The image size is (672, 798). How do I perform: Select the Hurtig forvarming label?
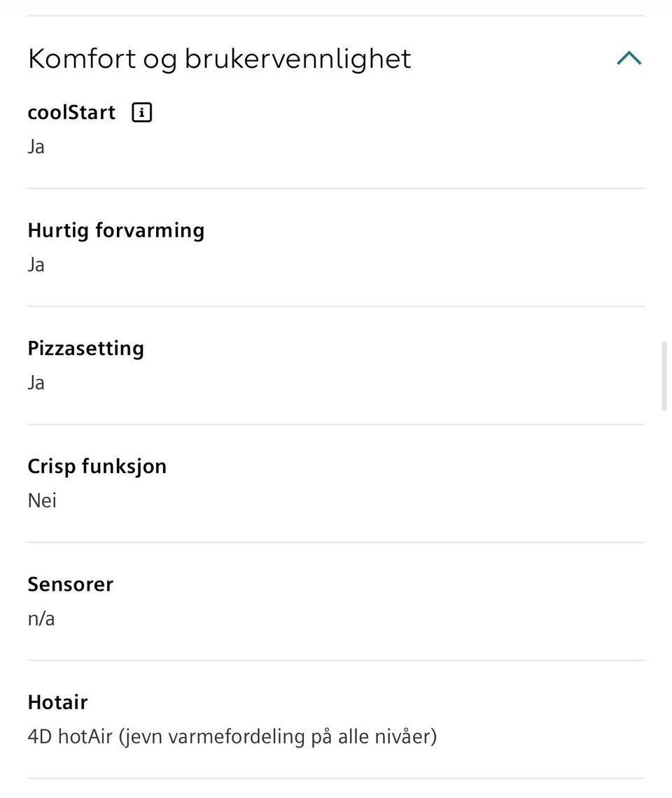tap(115, 230)
